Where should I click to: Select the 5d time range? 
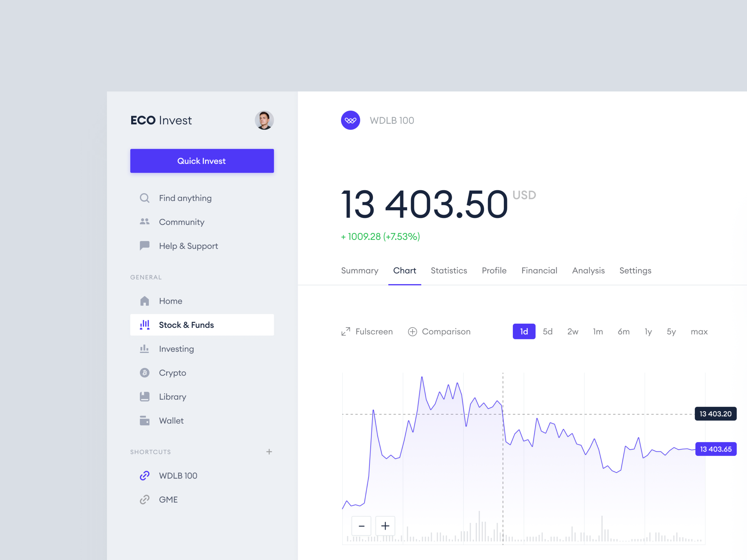pyautogui.click(x=548, y=332)
